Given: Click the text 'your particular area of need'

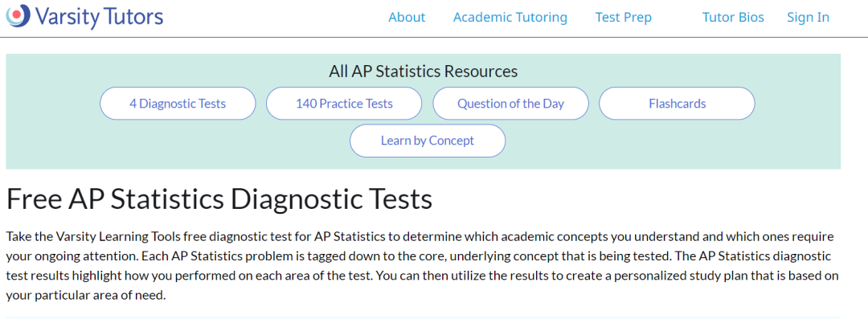Looking at the screenshot, I should pos(84,296).
